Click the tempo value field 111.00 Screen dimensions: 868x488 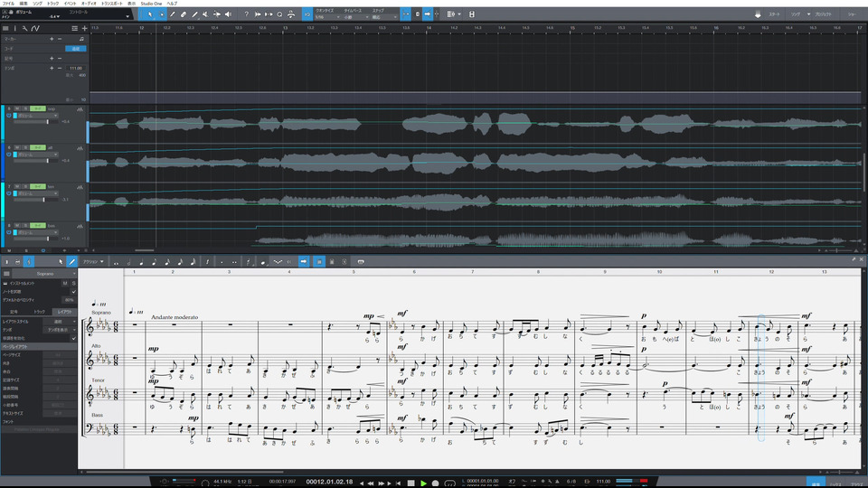[75, 68]
